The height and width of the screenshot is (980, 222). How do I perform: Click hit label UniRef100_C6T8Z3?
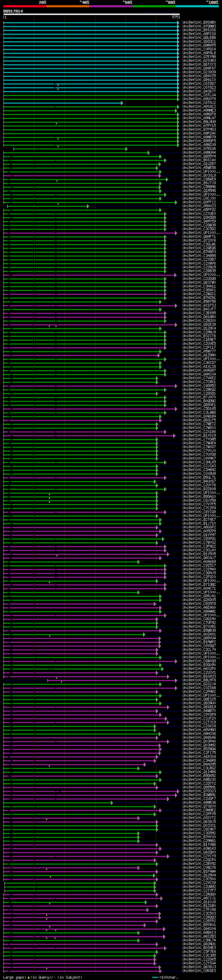[199, 88]
